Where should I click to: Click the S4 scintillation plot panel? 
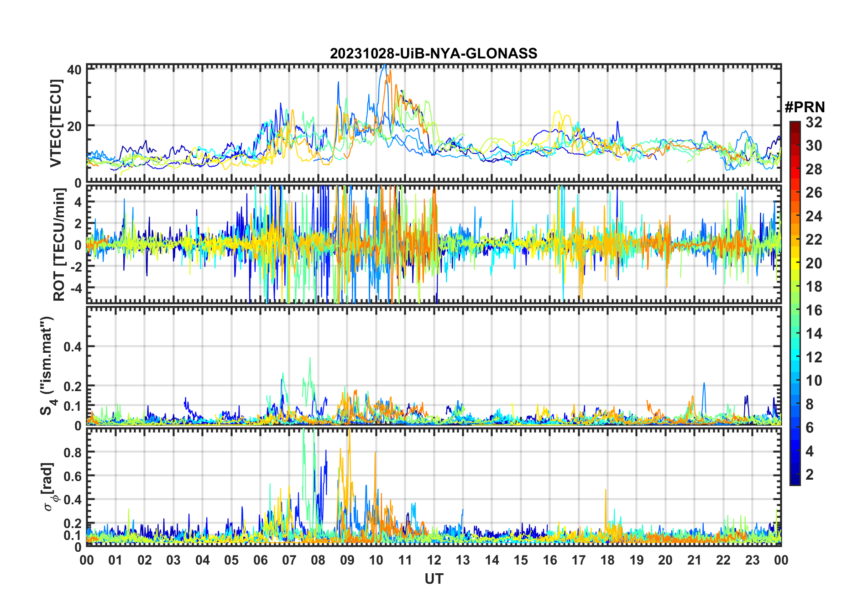coord(434,366)
